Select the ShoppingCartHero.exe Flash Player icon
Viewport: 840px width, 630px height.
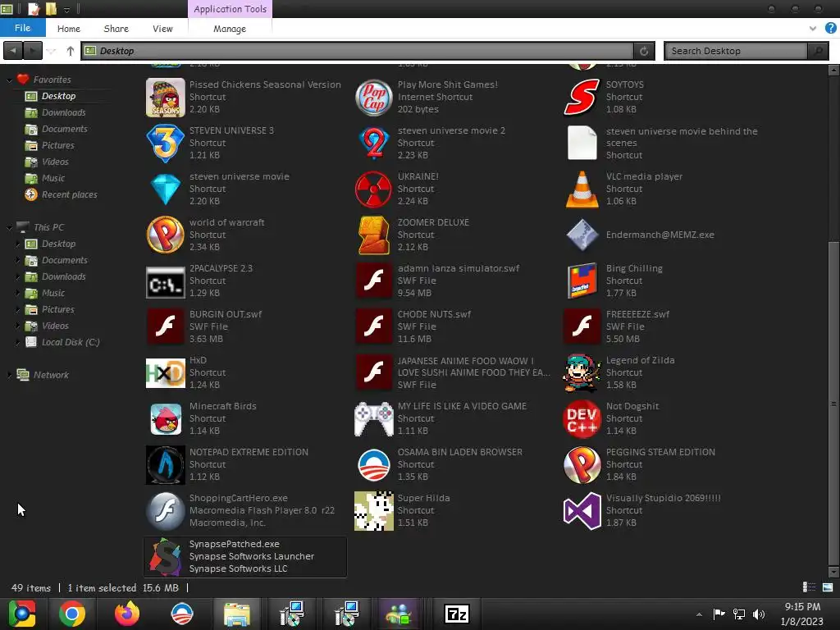166,510
